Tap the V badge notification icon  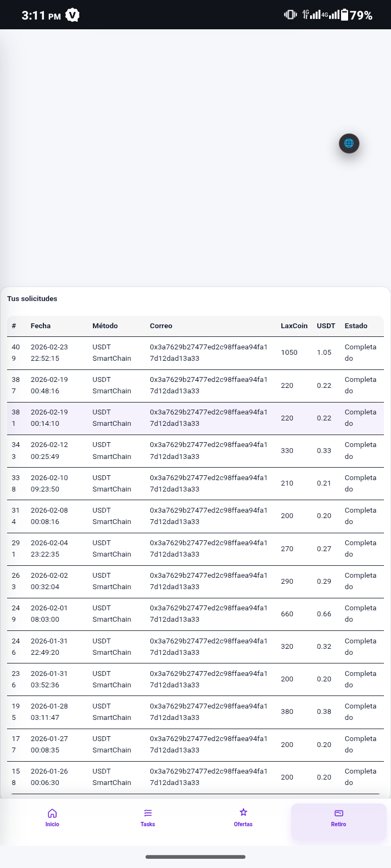coord(72,15)
